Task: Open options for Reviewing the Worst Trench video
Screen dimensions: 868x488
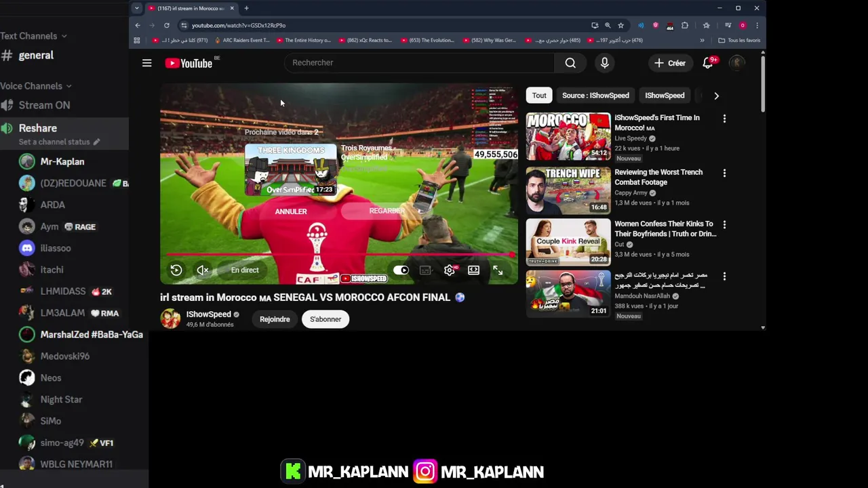Action: pyautogui.click(x=724, y=173)
